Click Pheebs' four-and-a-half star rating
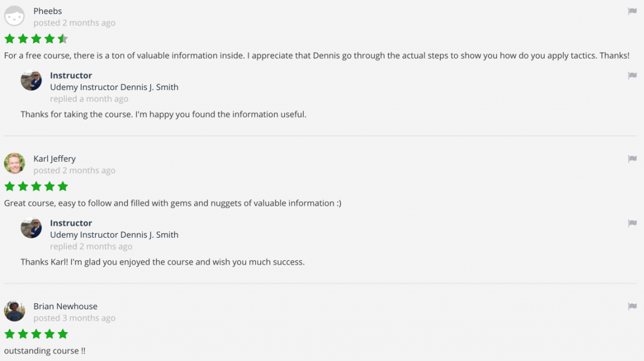The width and height of the screenshot is (644, 361). coord(36,39)
